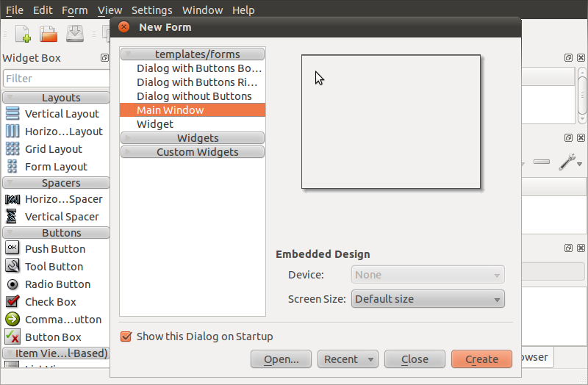Open the View menu
The image size is (588, 385).
[x=110, y=10]
